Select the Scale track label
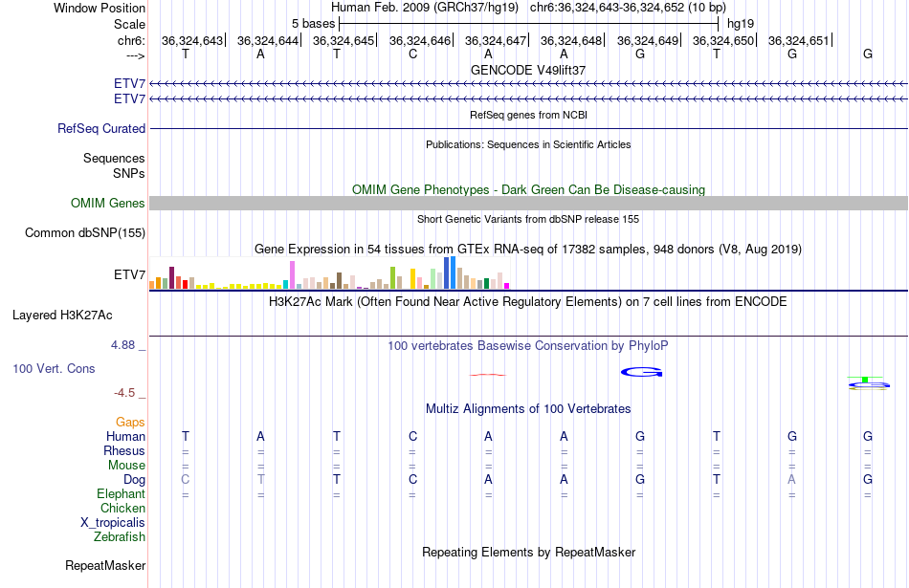This screenshot has height=588, width=909. point(129,24)
